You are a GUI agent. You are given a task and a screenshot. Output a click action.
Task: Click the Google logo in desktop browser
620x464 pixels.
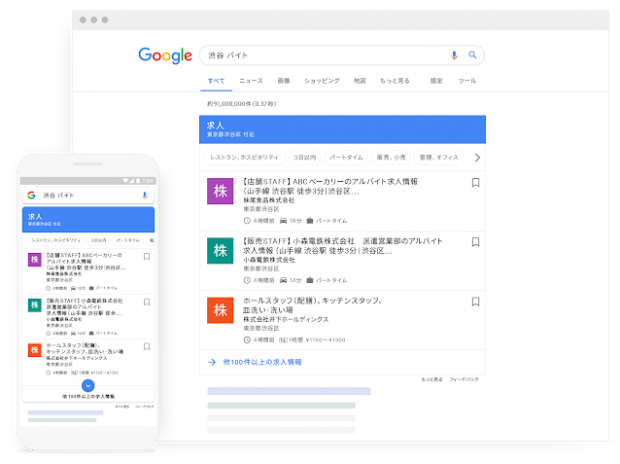coord(165,55)
